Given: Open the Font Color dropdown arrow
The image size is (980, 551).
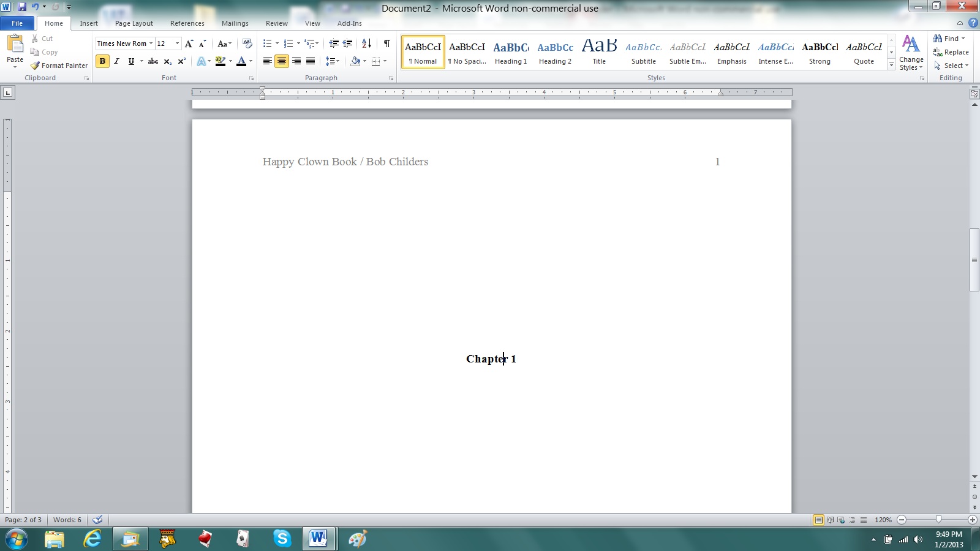Looking at the screenshot, I should click(251, 61).
